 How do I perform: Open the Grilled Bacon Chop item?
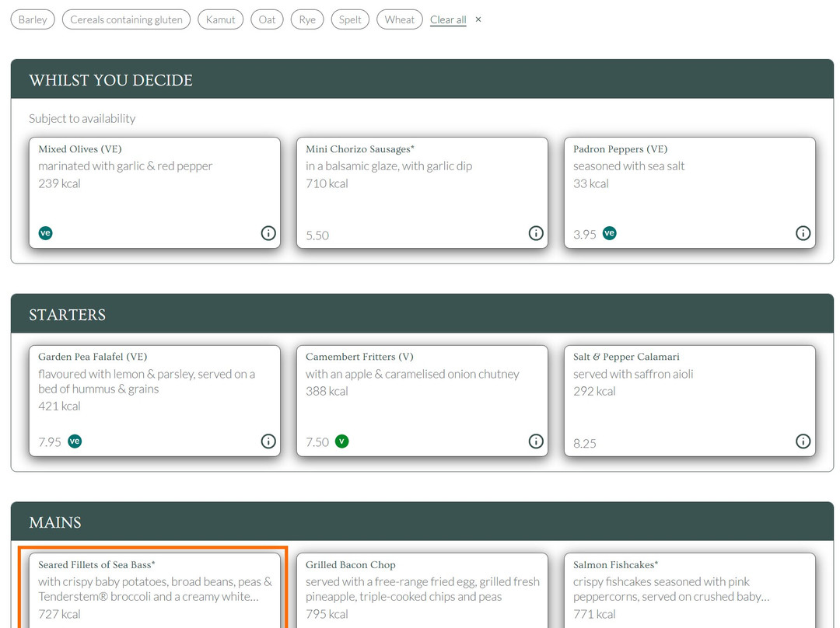click(422, 589)
